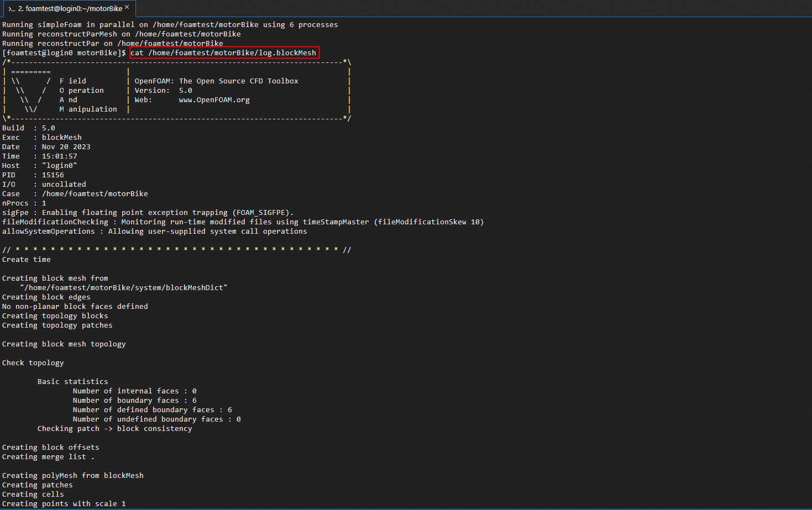Click the 'Build : 5.0' line

[x=29, y=128]
